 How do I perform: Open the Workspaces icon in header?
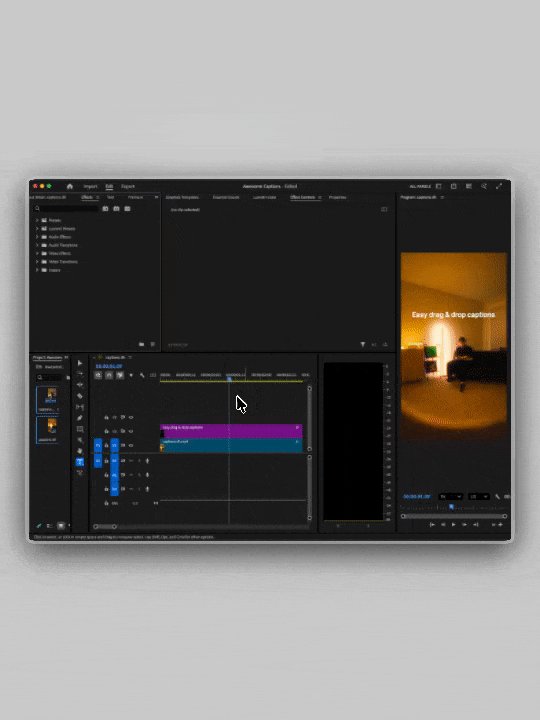coord(439,186)
